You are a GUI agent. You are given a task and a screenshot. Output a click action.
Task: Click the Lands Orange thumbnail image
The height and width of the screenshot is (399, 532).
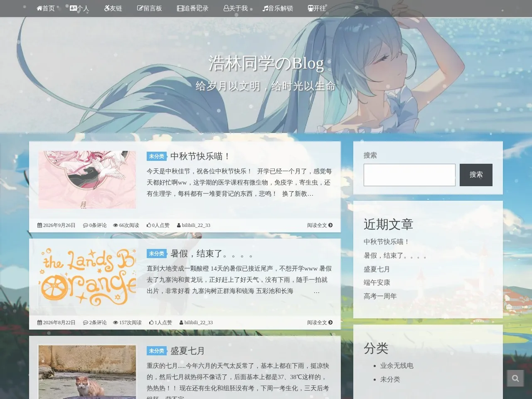click(x=87, y=277)
